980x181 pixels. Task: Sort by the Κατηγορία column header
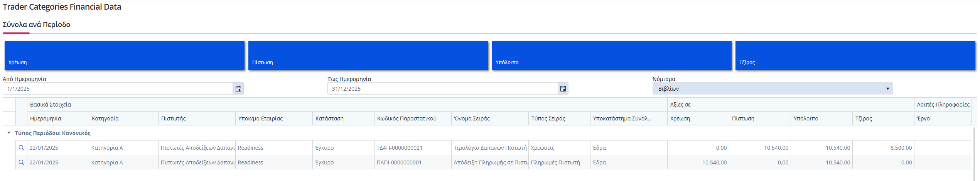click(x=123, y=118)
